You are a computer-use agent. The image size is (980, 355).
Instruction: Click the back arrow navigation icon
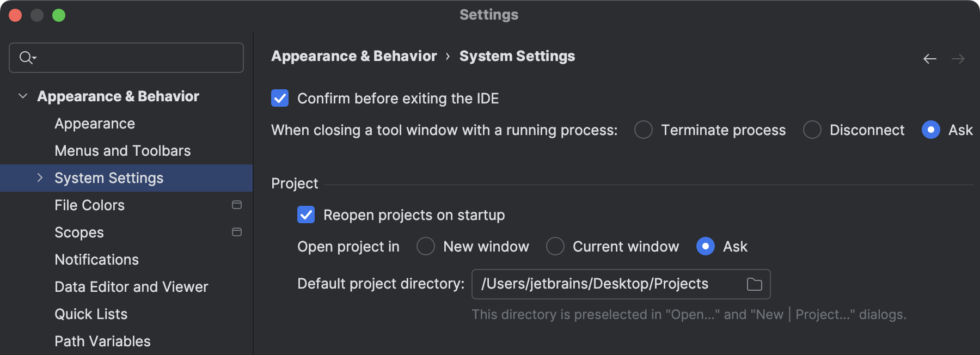pyautogui.click(x=930, y=59)
